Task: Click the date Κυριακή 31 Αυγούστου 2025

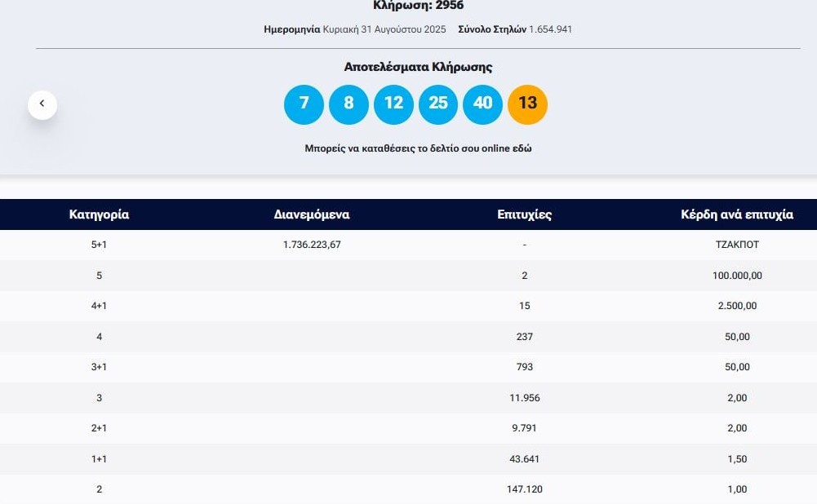Action: tap(384, 29)
